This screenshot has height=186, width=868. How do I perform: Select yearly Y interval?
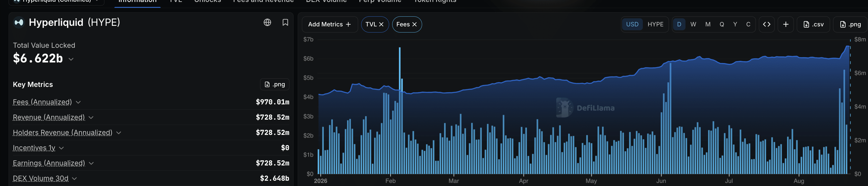click(735, 24)
